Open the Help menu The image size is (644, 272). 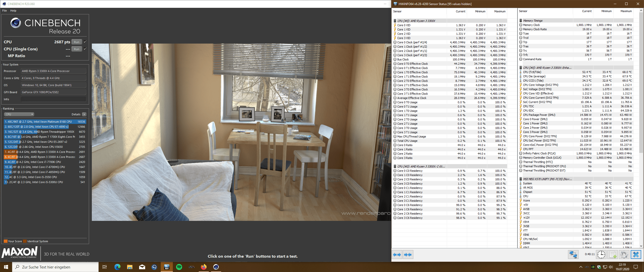(x=13, y=11)
